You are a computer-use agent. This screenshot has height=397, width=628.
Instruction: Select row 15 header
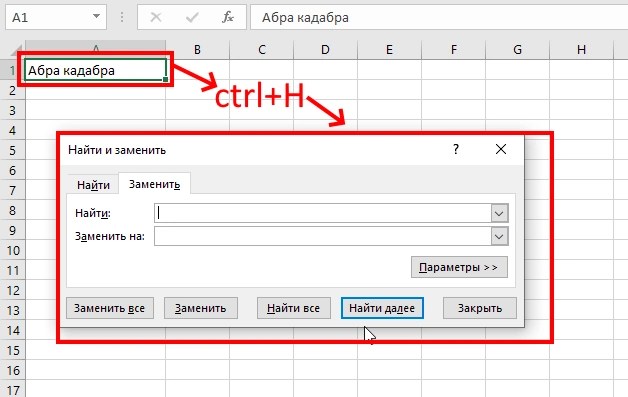pyautogui.click(x=12, y=351)
